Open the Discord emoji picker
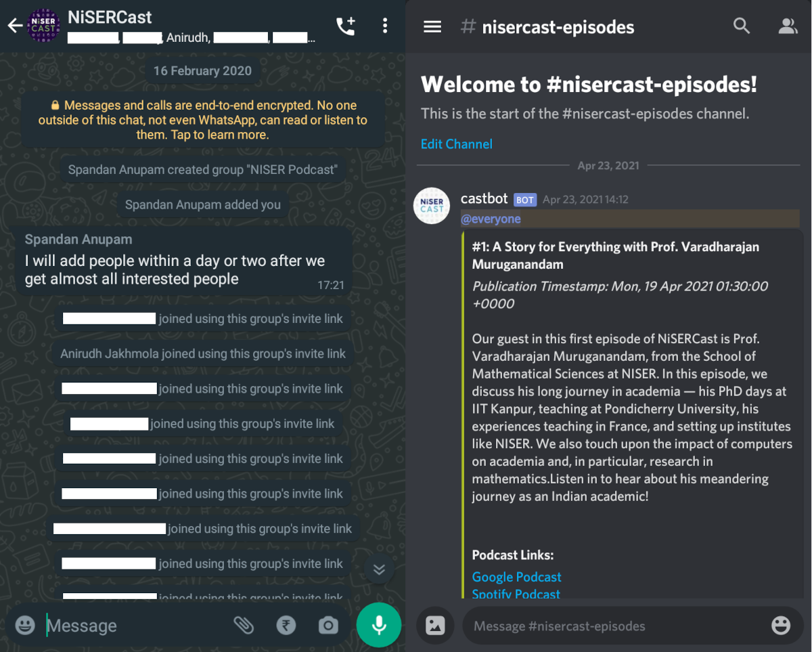 pyautogui.click(x=781, y=625)
